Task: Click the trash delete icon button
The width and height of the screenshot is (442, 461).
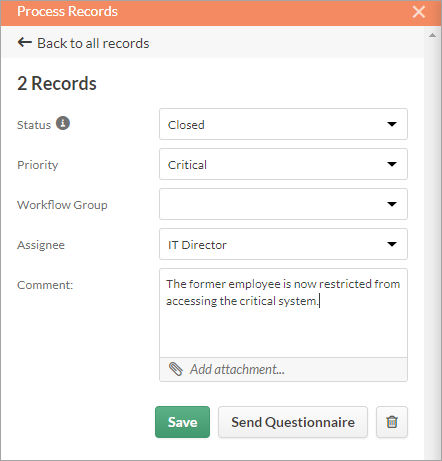Action: tap(392, 422)
